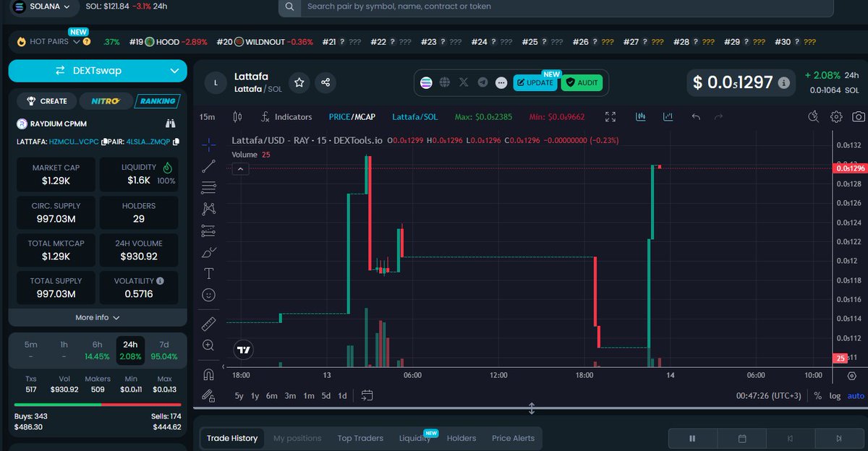Toggle the auto scale option
This screenshot has width=868, height=451.
(x=856, y=395)
